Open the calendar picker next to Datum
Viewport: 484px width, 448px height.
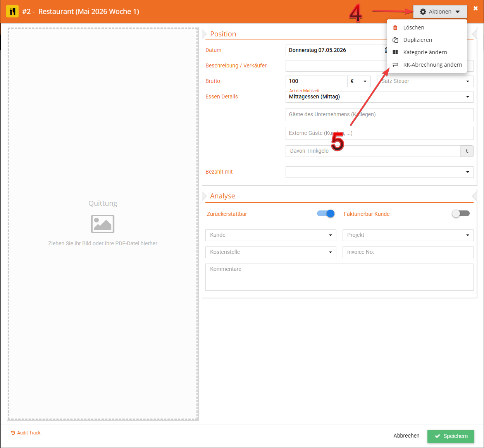point(386,50)
